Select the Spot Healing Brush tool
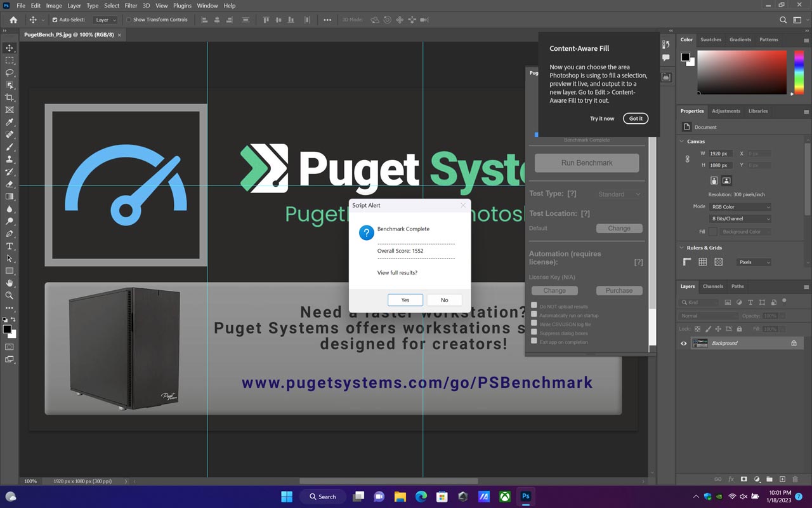Screen dimensions: 812x508 click(x=10, y=135)
